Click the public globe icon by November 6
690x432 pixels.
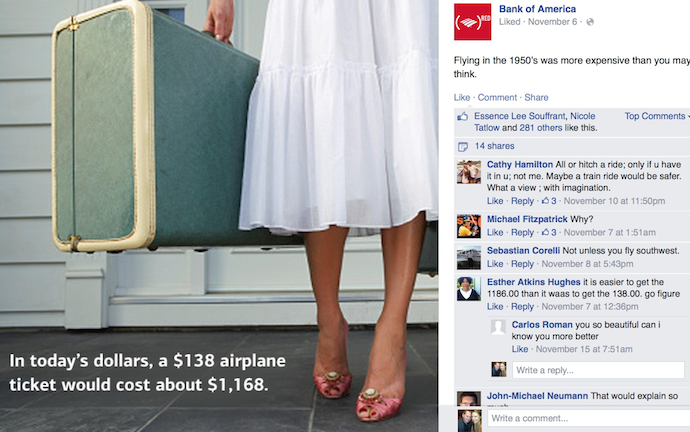[x=590, y=22]
